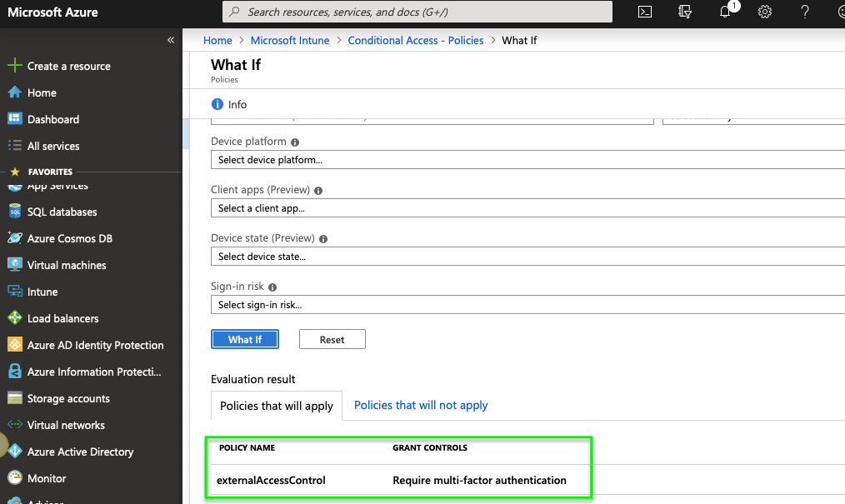Click the Info label next to icon
This screenshot has height=504, width=845.
(237, 104)
